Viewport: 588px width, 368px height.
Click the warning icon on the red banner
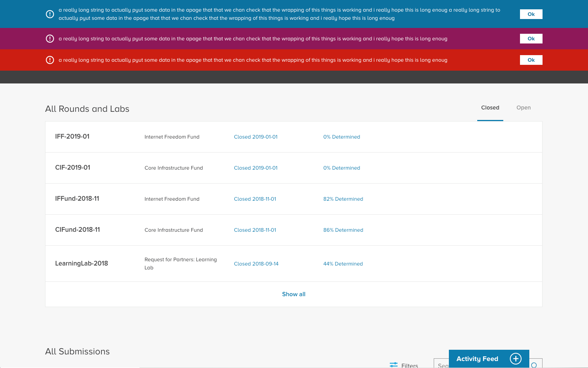(50, 60)
